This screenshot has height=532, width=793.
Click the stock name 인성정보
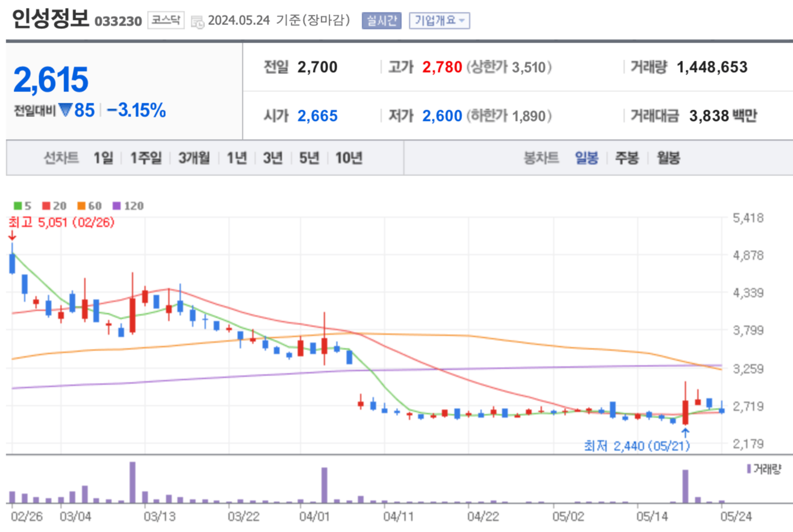[x=50, y=19]
